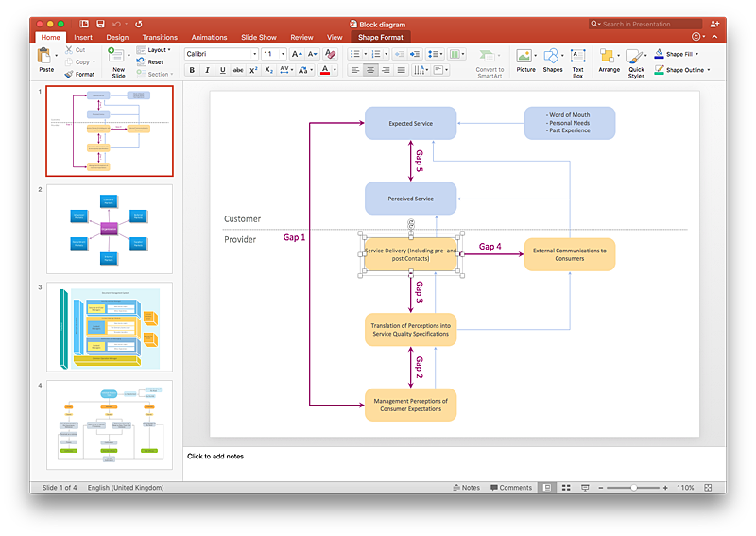Open the bullets list dropdown arrow
Screen dimensions: 756x536
[365, 54]
